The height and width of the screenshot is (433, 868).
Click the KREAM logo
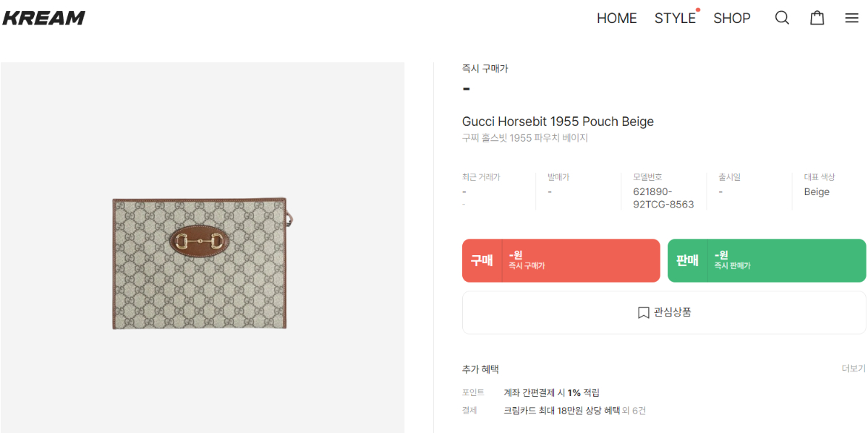click(44, 18)
